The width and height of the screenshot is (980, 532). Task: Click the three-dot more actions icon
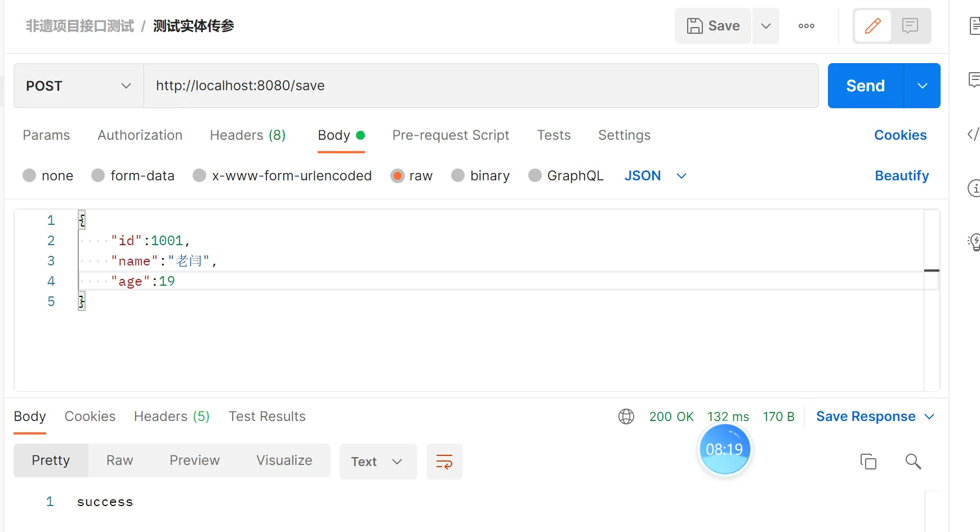pos(806,26)
